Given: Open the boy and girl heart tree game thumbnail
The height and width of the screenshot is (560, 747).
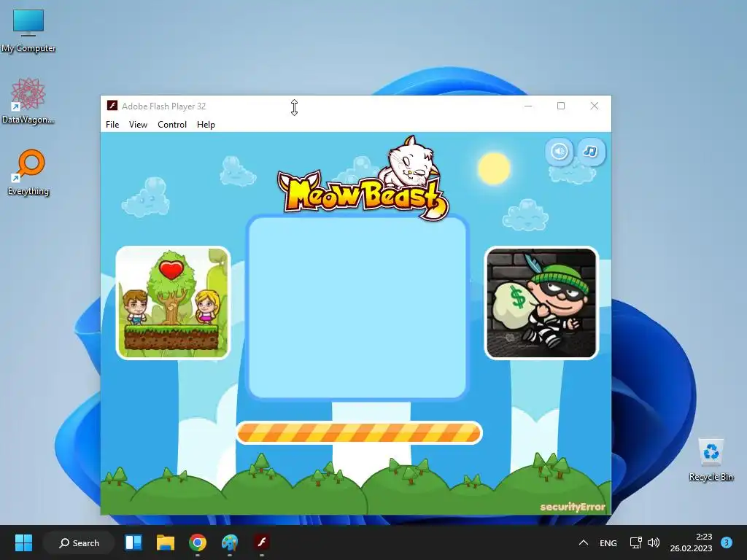Looking at the screenshot, I should (173, 303).
